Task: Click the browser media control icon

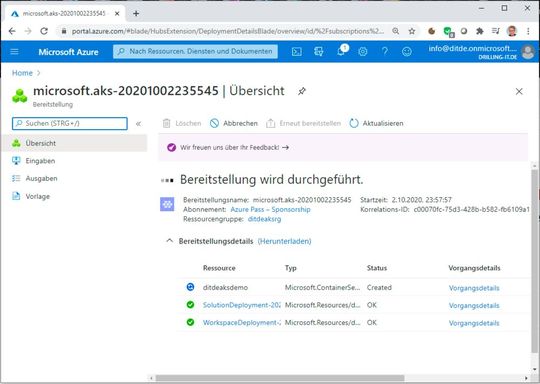Action: pos(496,31)
